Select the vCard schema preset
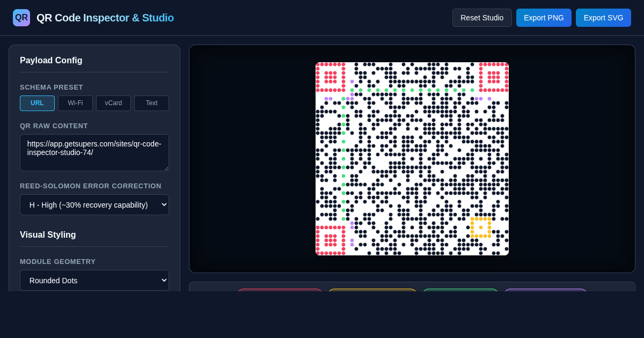The image size is (644, 338). tap(113, 103)
